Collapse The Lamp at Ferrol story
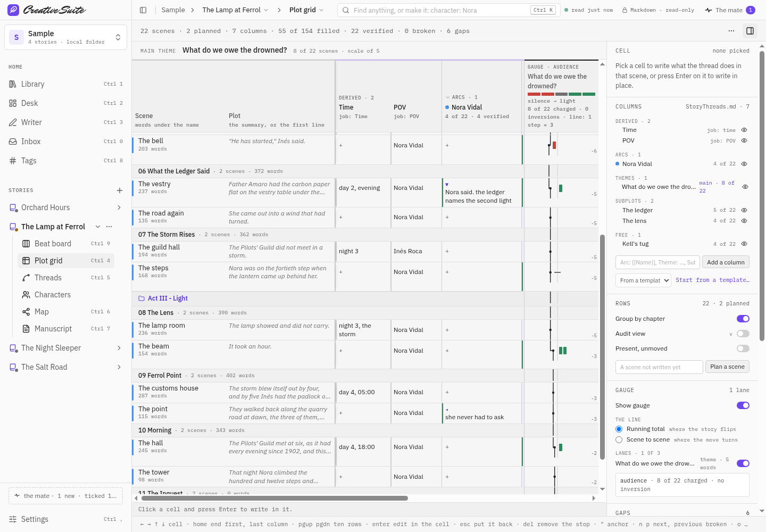Image resolution: width=766 pixels, height=532 pixels. pyautogui.click(x=98, y=227)
